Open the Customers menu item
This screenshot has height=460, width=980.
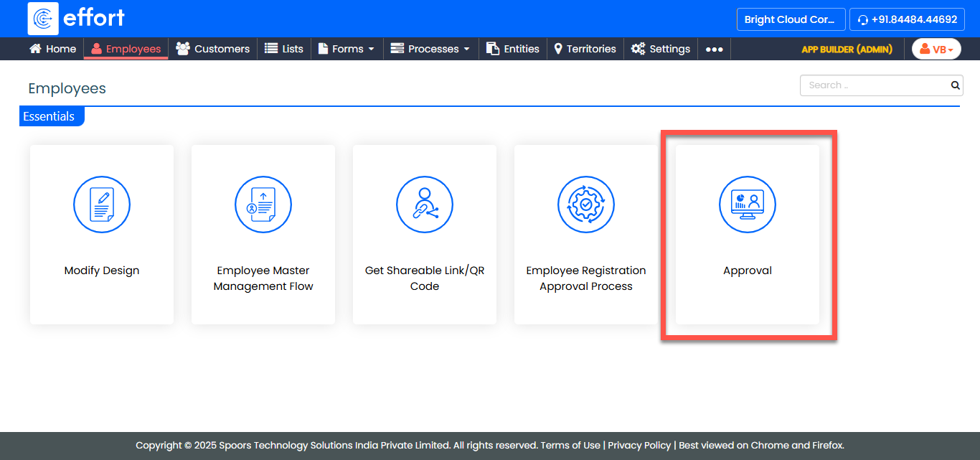[213, 49]
